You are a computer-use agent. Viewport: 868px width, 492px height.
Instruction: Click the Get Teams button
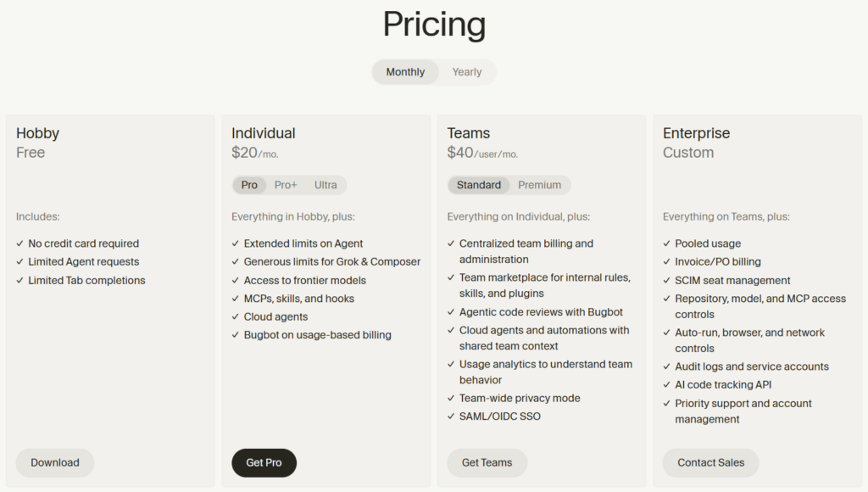(487, 462)
